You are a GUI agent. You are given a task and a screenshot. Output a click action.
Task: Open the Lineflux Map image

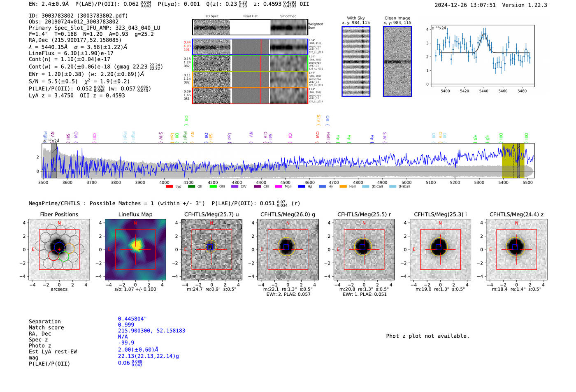tap(135, 250)
